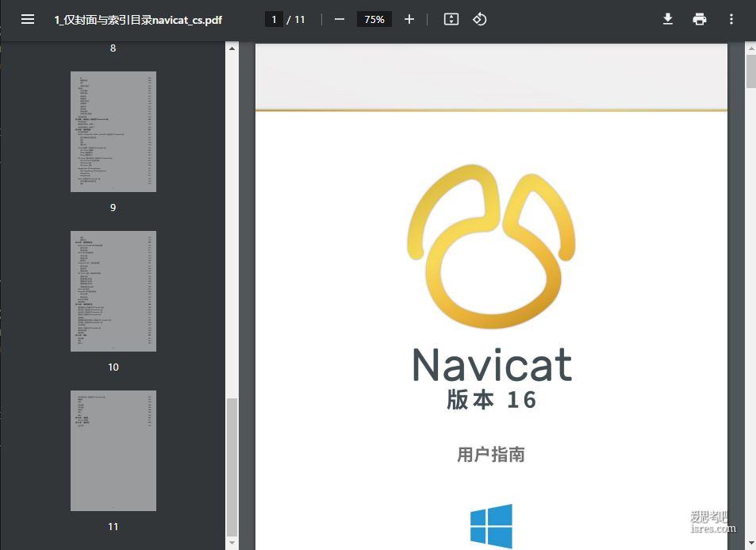Click the Navicat title text
Screen dimensions: 756x550
click(493, 365)
